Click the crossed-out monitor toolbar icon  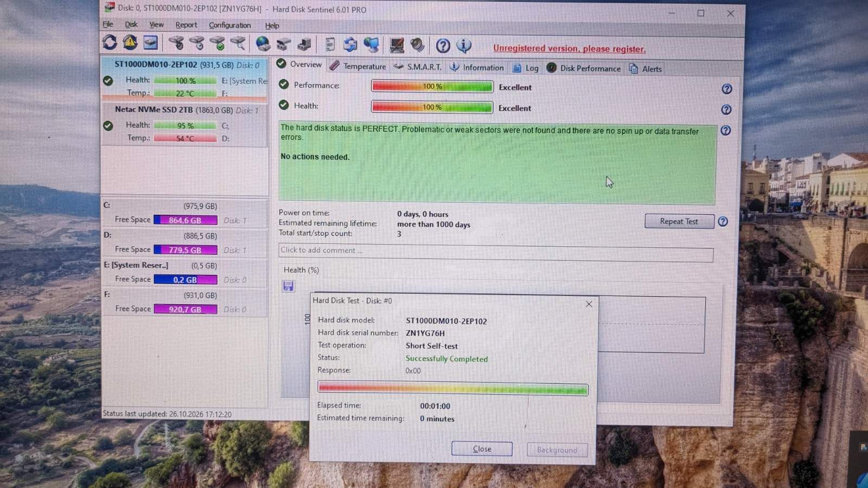point(397,45)
